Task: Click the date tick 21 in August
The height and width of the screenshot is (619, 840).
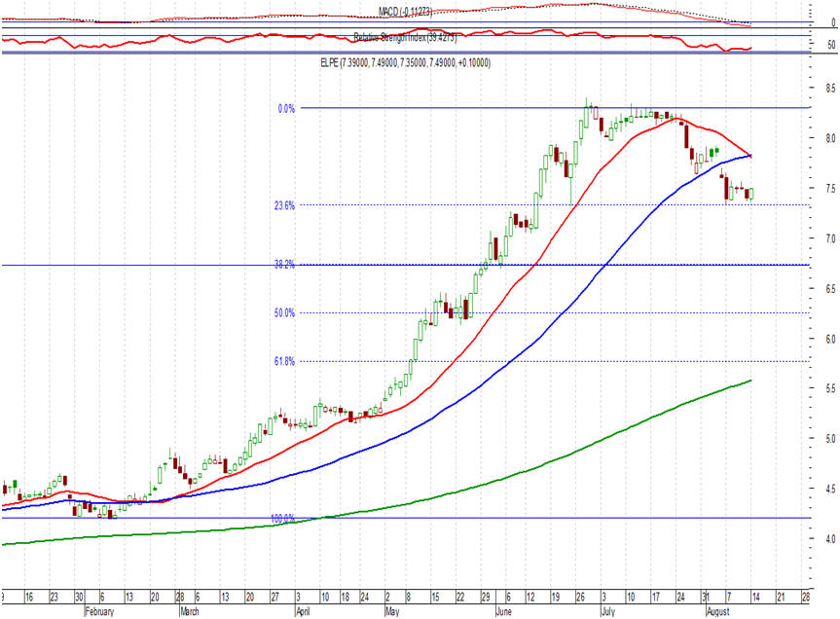Action: pos(781,597)
